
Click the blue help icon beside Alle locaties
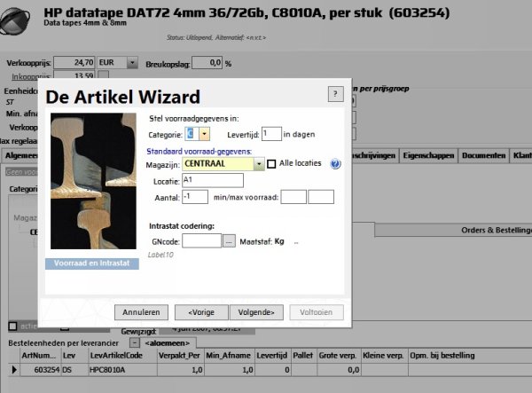335,164
